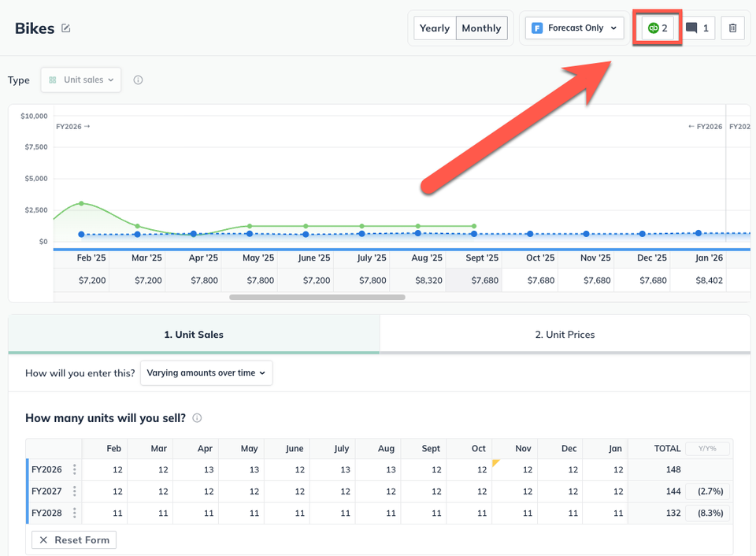Click the Jan '26 blue forecast point
The width and height of the screenshot is (756, 556).
click(x=699, y=233)
